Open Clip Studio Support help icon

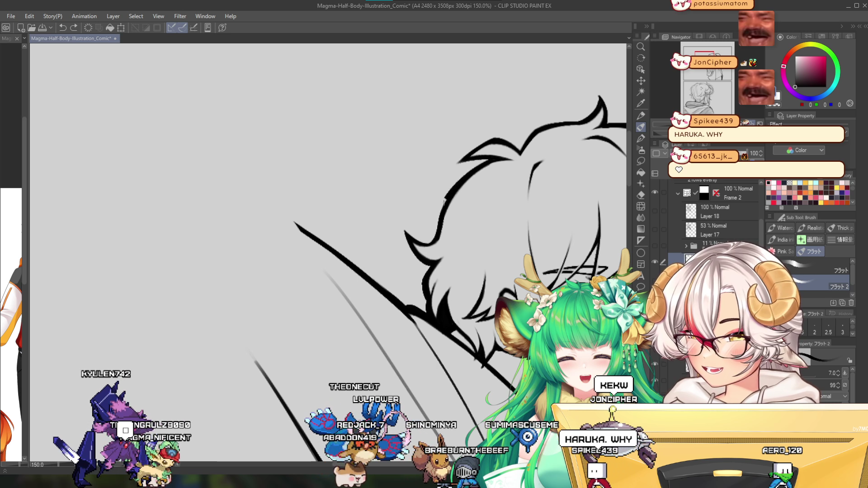(x=222, y=28)
